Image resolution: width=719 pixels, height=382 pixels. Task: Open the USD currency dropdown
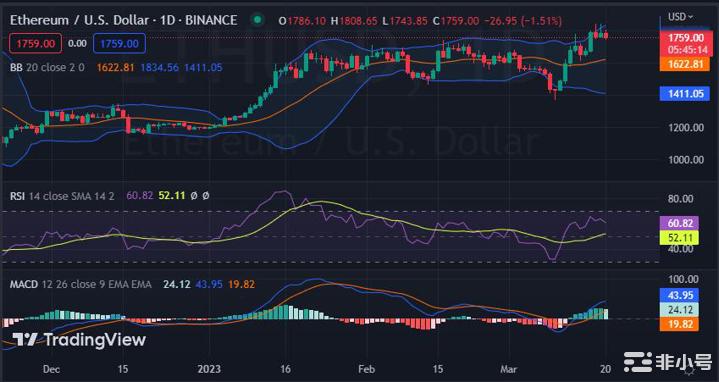[x=680, y=17]
